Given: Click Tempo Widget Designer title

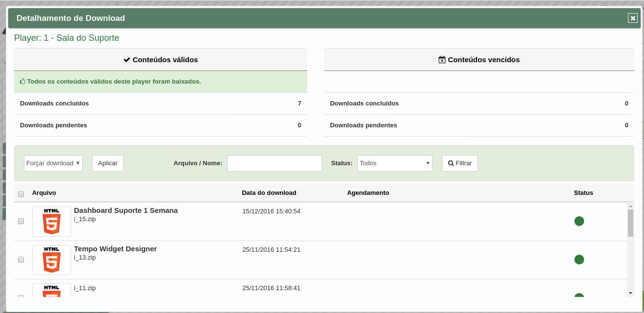Looking at the screenshot, I should click(x=115, y=249).
